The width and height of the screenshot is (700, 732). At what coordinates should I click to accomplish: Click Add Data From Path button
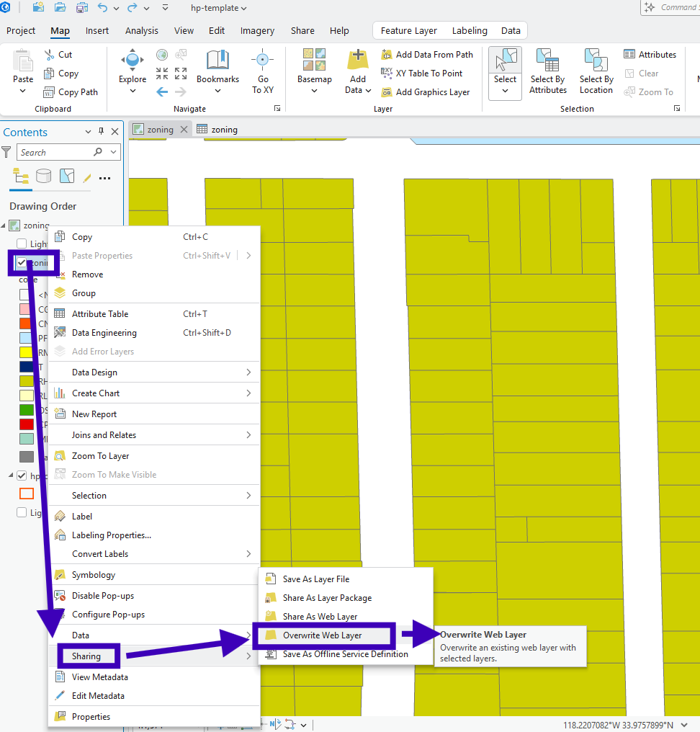[x=427, y=55]
